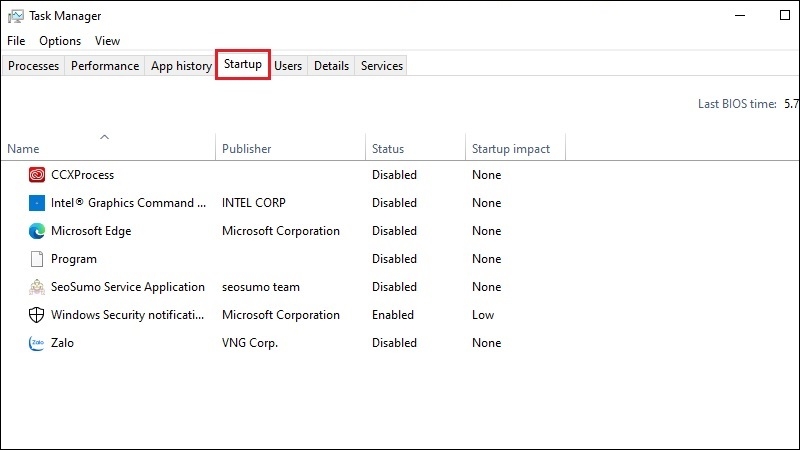Switch to the Users tab
The width and height of the screenshot is (800, 450).
pyautogui.click(x=288, y=66)
